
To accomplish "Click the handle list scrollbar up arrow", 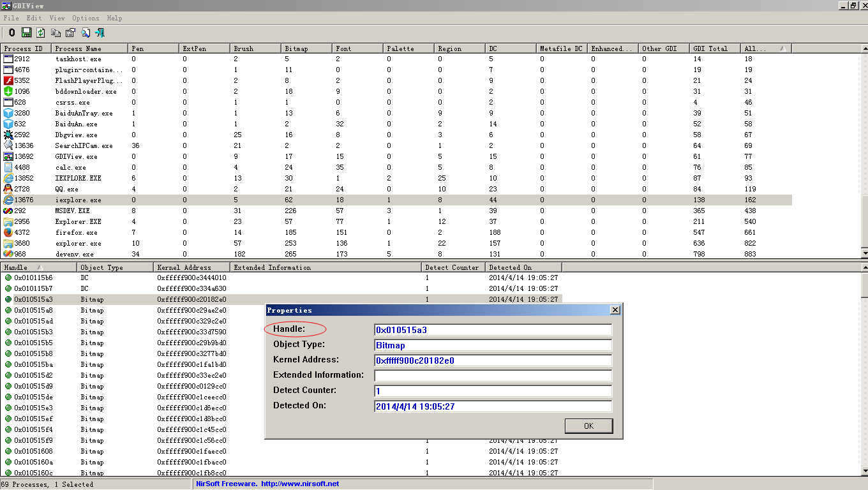I will coord(864,267).
